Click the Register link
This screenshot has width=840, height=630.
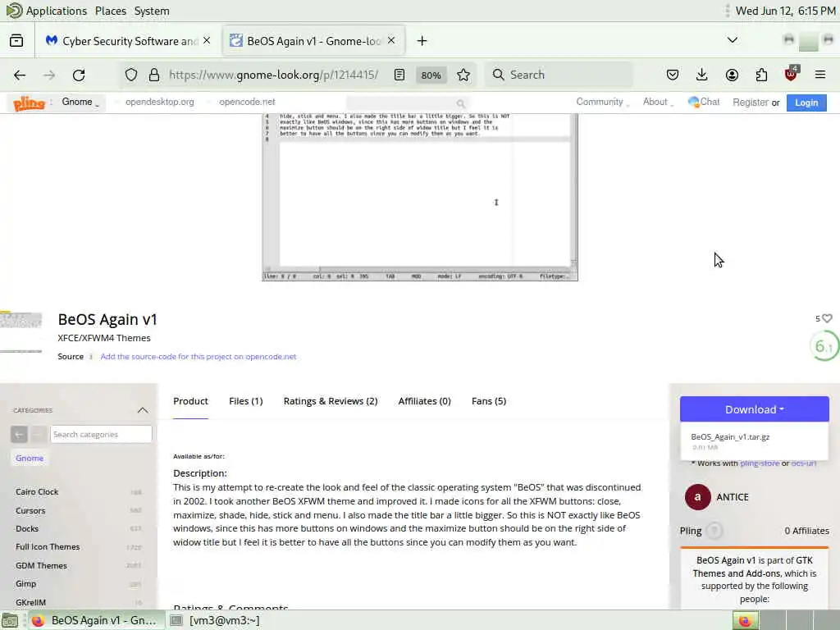pyautogui.click(x=751, y=103)
